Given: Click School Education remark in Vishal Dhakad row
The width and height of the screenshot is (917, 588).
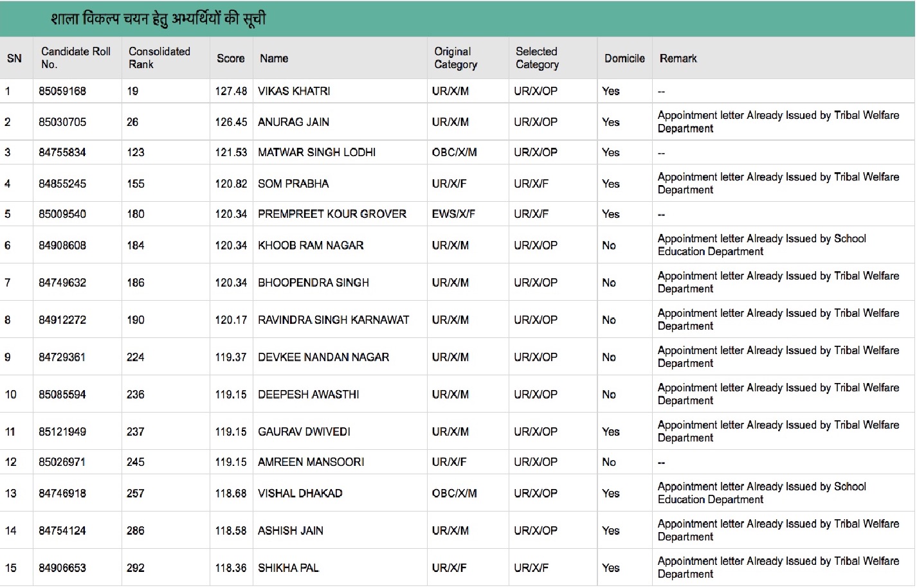Looking at the screenshot, I should tap(762, 493).
